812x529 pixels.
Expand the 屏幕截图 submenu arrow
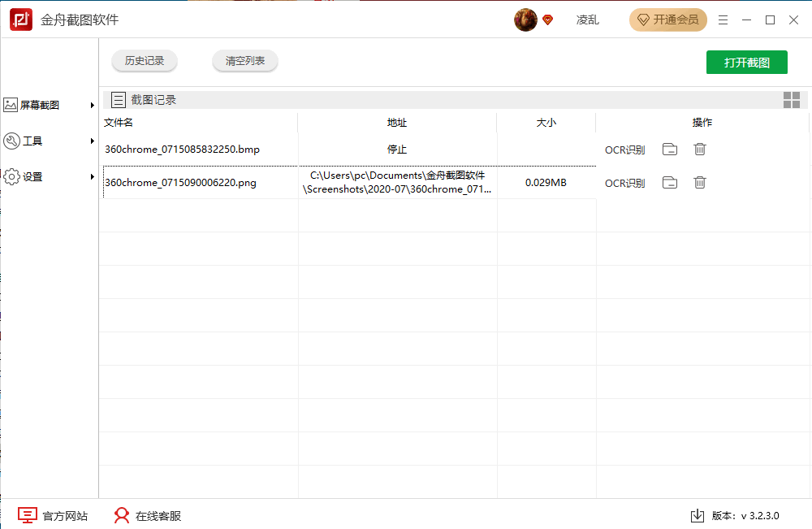[93, 105]
